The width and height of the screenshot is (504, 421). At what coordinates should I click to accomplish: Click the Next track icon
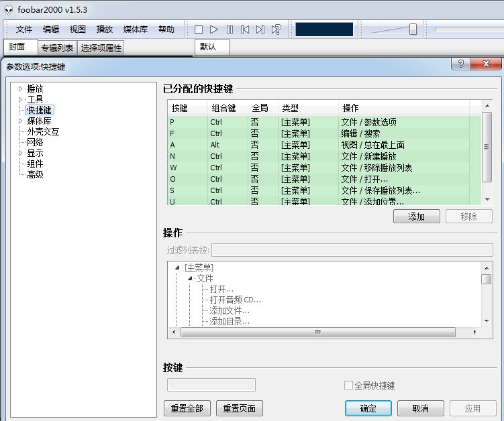(x=260, y=29)
